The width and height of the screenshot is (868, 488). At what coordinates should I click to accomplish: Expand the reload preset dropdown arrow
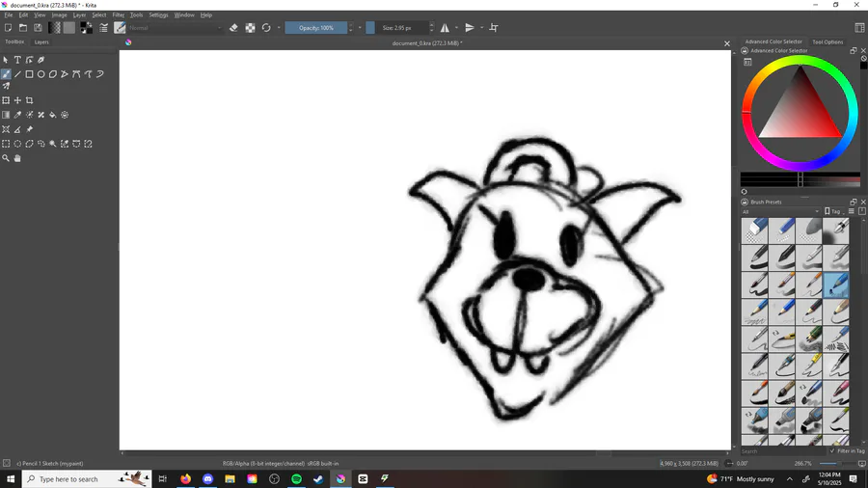click(279, 28)
